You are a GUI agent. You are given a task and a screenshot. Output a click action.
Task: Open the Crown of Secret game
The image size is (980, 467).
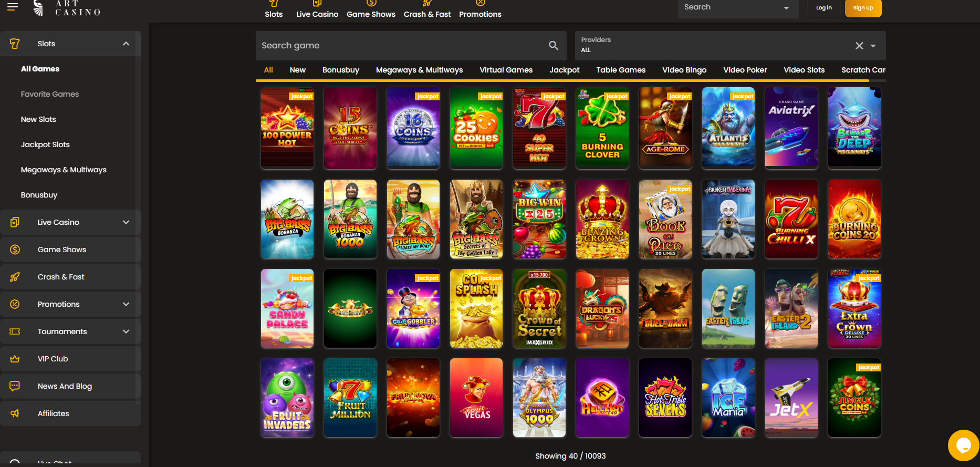click(539, 308)
